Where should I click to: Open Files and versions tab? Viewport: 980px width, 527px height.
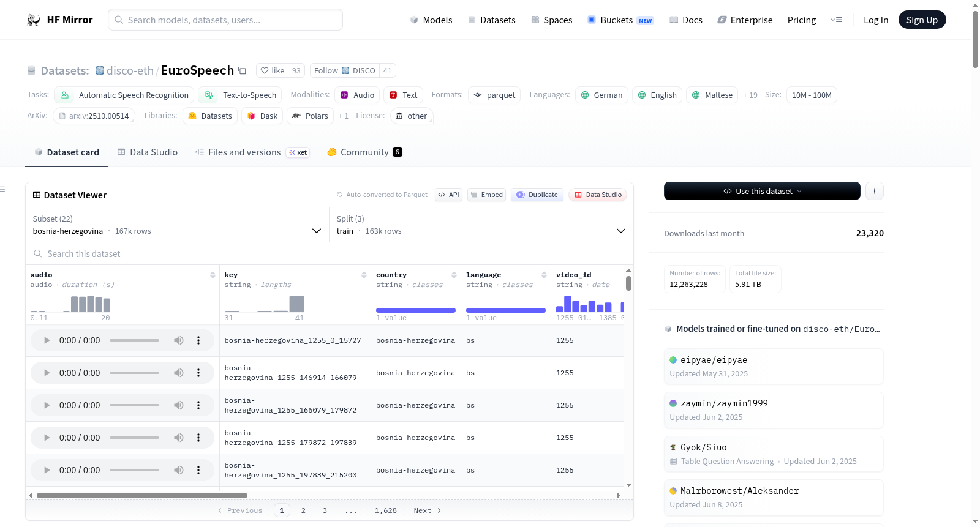[x=252, y=152]
